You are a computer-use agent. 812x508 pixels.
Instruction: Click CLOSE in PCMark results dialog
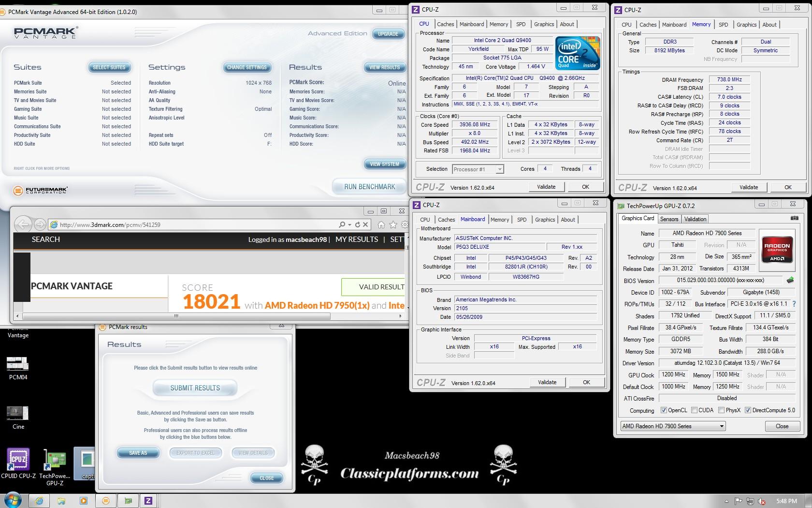click(267, 478)
